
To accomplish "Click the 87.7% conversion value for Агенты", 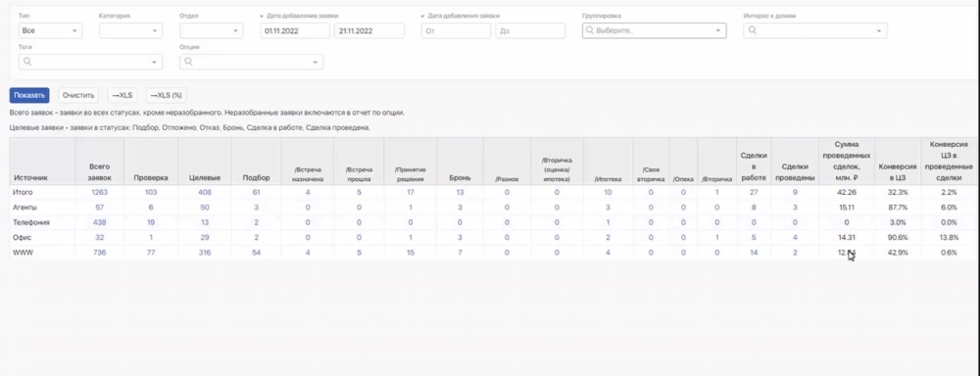I will (898, 208).
